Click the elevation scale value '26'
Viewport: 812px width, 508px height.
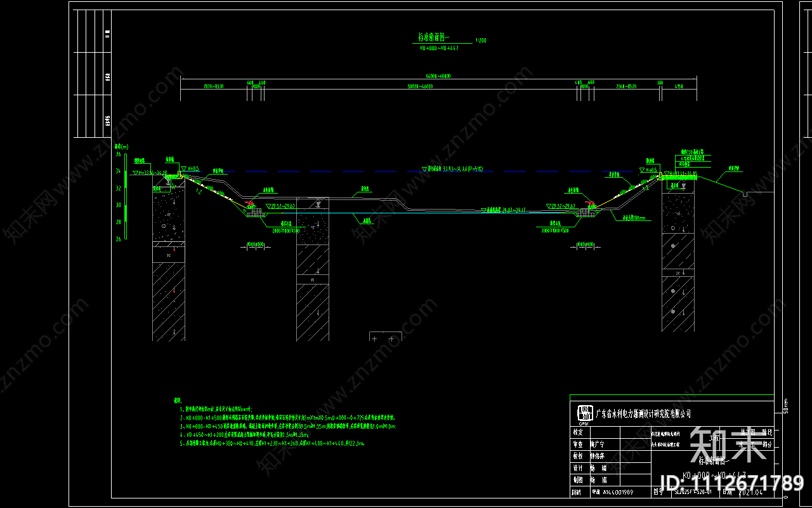pyautogui.click(x=118, y=239)
